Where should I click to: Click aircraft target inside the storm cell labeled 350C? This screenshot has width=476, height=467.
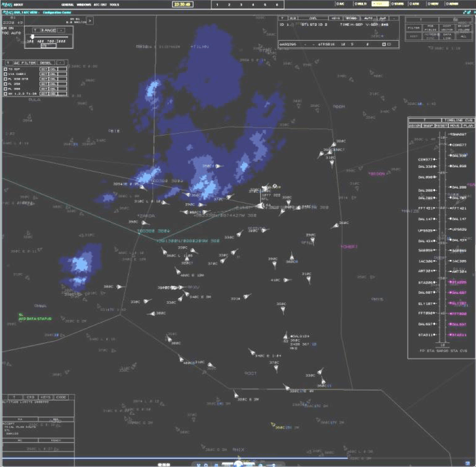coord(218,166)
